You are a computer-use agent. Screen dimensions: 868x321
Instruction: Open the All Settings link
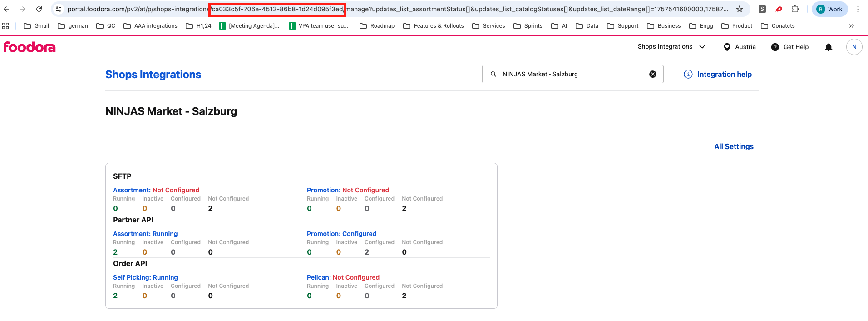click(x=734, y=146)
